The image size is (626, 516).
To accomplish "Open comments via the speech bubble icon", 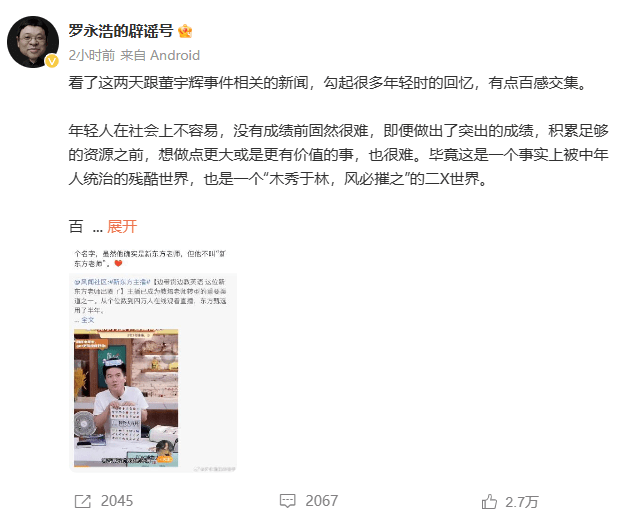I will pyautogui.click(x=287, y=501).
